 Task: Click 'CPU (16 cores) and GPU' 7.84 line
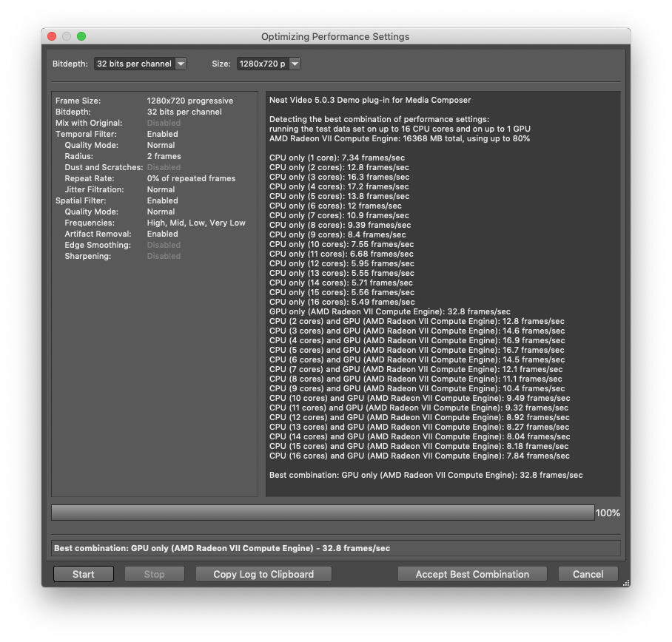coord(420,456)
